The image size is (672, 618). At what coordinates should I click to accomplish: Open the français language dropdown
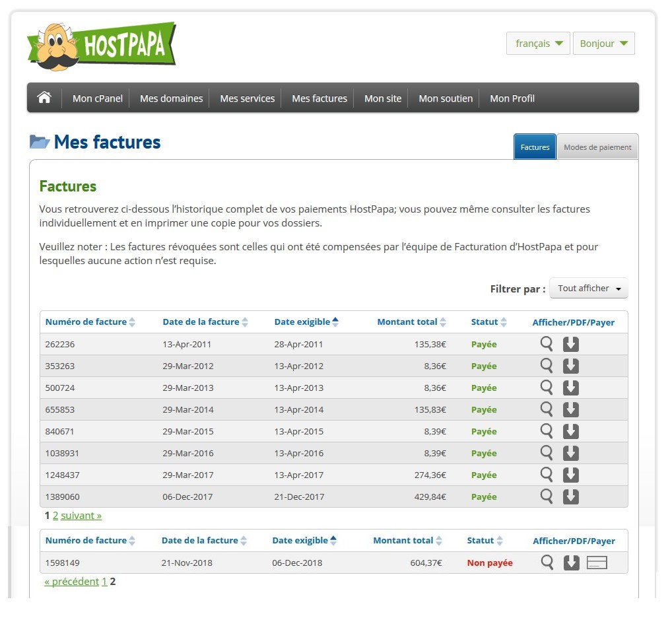coord(538,44)
